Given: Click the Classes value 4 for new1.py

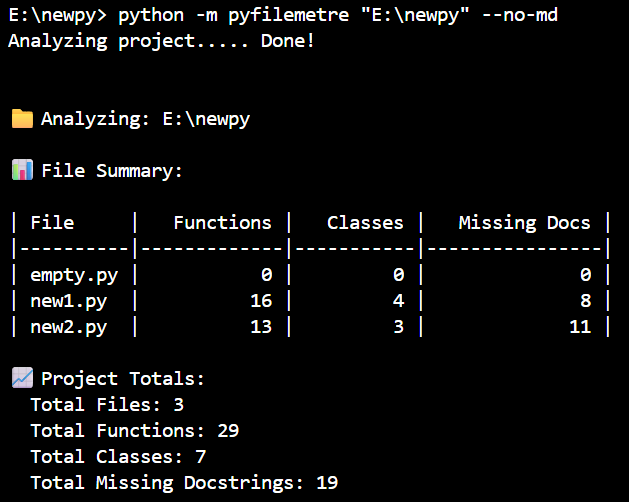Looking at the screenshot, I should click(398, 301).
